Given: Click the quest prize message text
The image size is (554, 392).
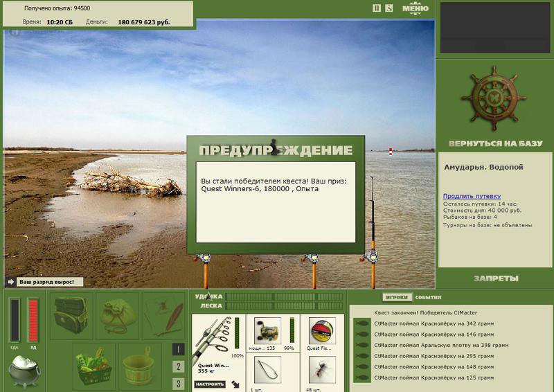Looking at the screenshot, I should pyautogui.click(x=274, y=185).
